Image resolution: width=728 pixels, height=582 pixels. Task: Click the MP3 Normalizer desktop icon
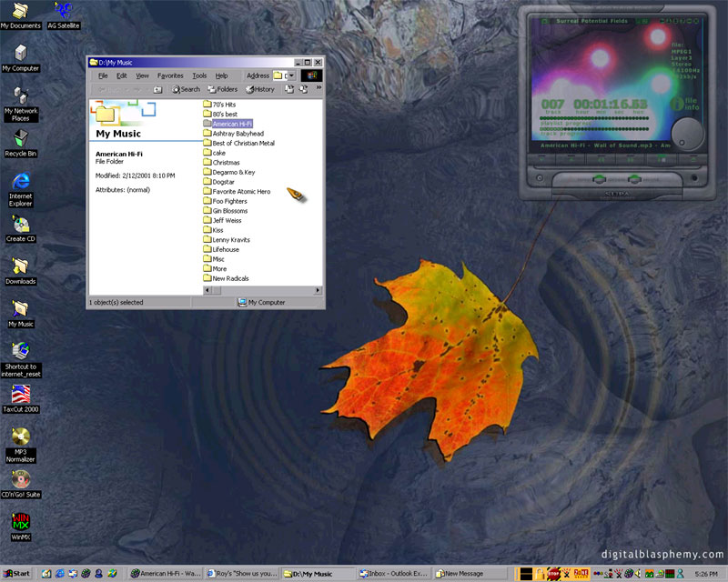(x=20, y=436)
